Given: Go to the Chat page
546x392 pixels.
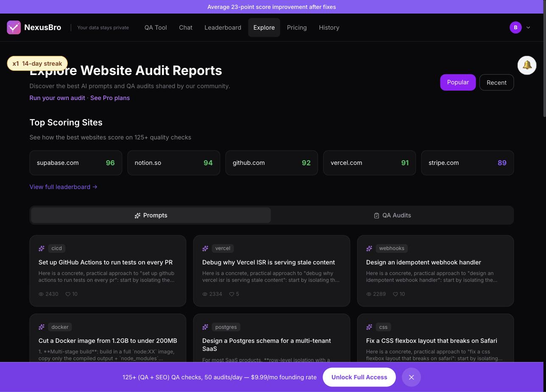Looking at the screenshot, I should (x=186, y=28).
